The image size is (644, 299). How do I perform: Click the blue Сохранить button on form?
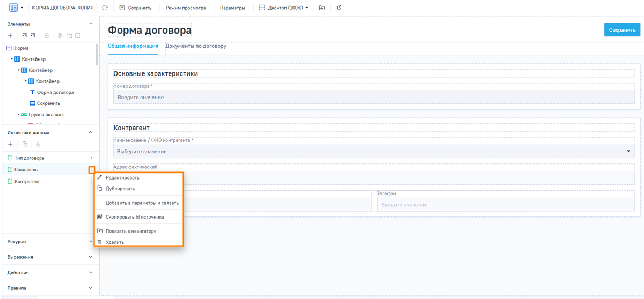tap(622, 30)
